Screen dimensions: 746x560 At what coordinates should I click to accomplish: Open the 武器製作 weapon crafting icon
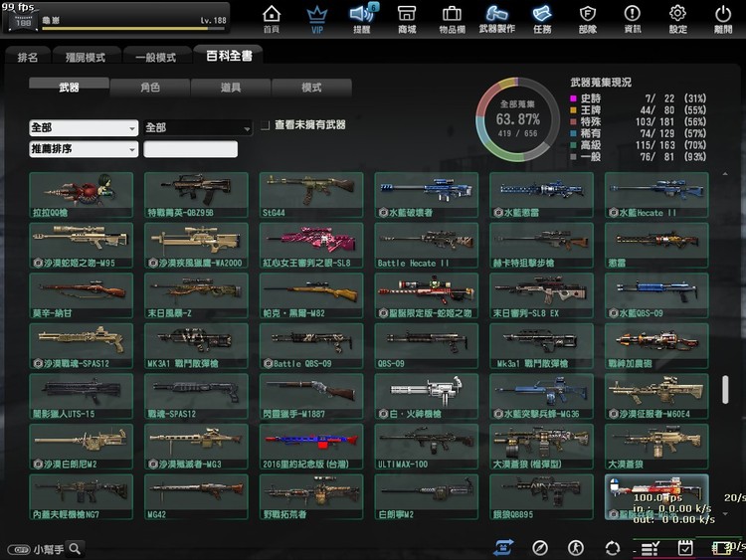[496, 19]
